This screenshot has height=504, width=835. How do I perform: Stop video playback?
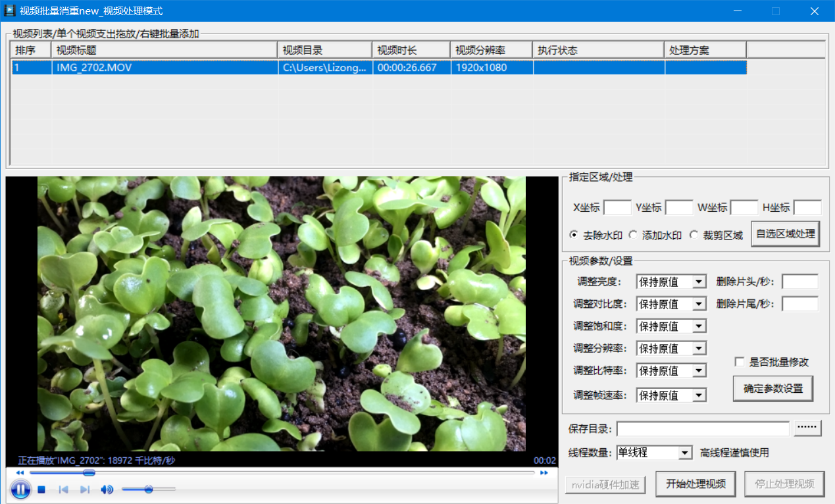click(41, 490)
